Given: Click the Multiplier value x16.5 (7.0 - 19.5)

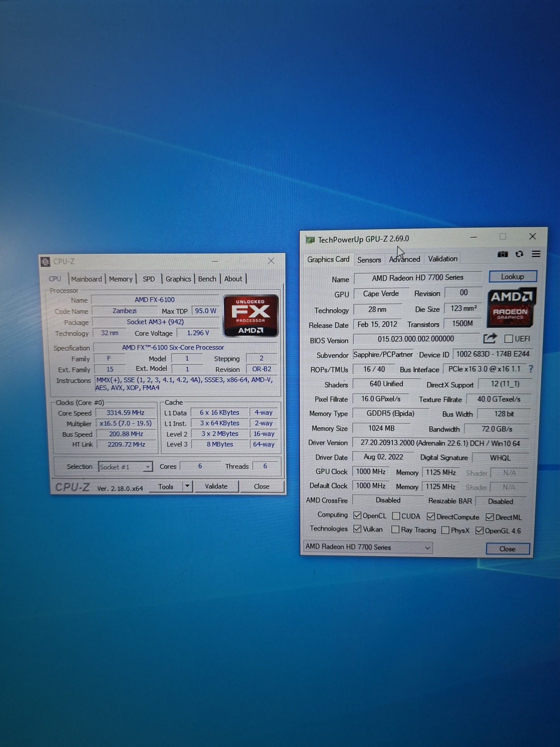Looking at the screenshot, I should coord(125,423).
